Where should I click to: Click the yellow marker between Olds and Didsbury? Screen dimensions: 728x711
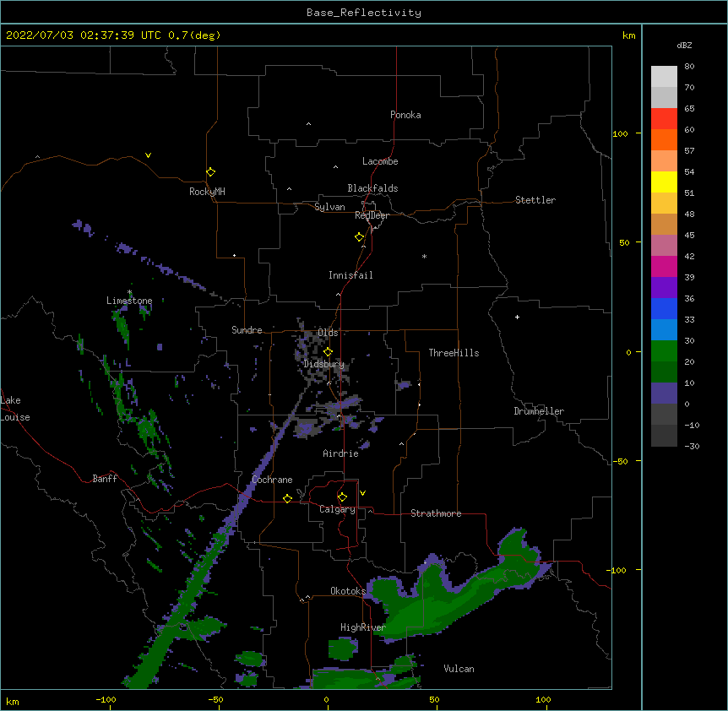click(329, 352)
